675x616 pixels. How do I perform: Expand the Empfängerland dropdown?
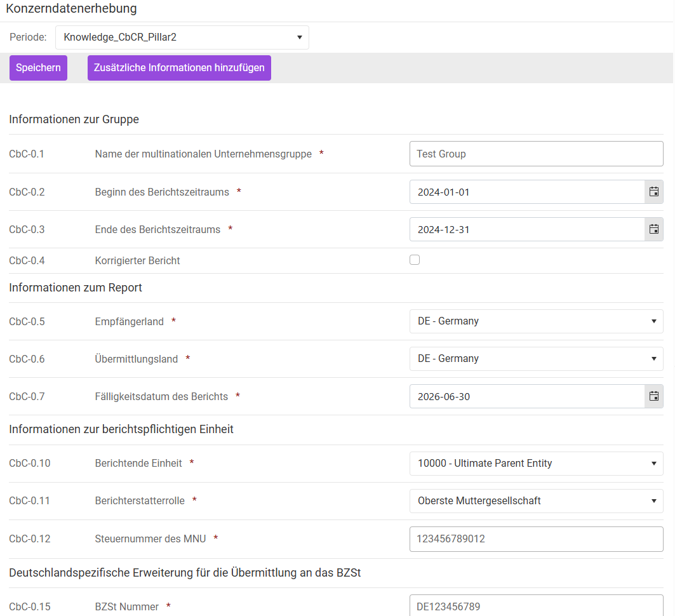pyautogui.click(x=536, y=321)
